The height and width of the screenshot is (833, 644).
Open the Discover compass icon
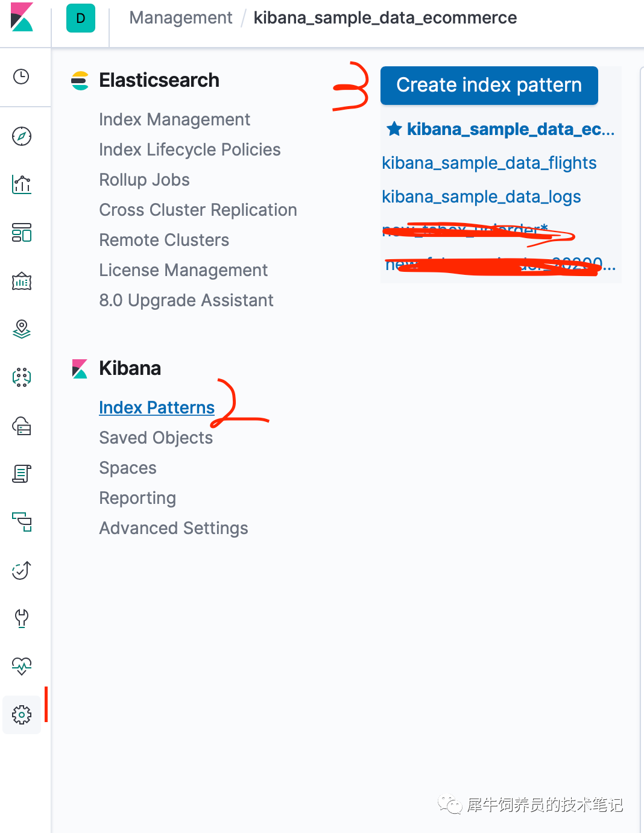(x=22, y=136)
